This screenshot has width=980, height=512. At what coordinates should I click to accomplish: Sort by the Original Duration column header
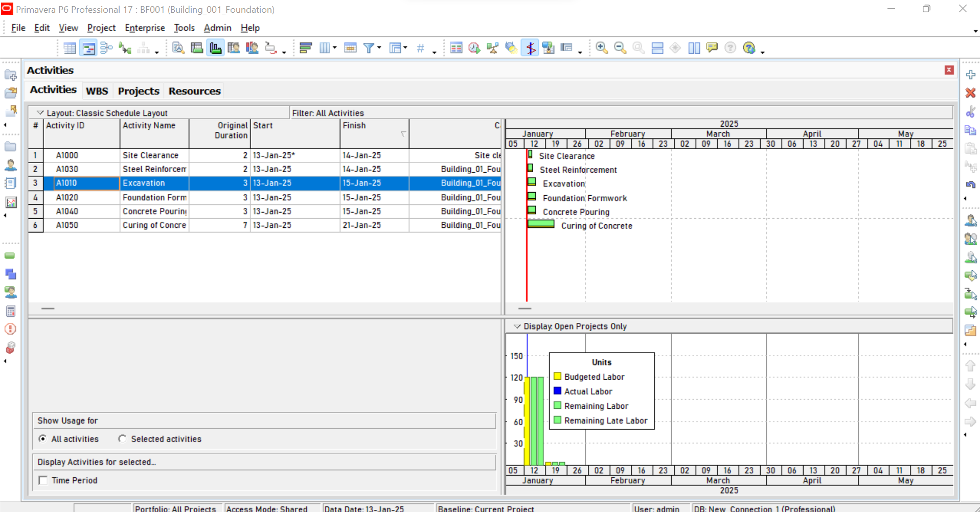click(220, 133)
